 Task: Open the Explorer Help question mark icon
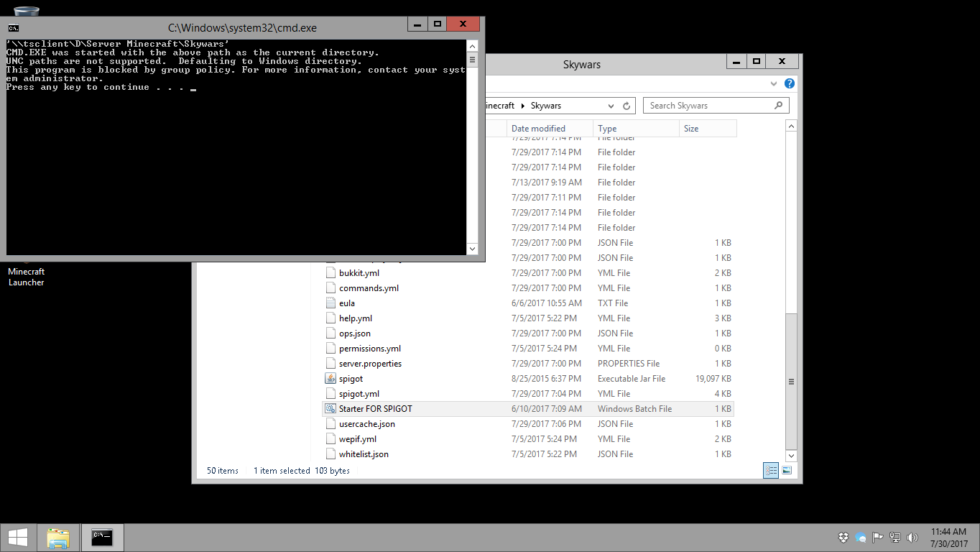pyautogui.click(x=789, y=83)
